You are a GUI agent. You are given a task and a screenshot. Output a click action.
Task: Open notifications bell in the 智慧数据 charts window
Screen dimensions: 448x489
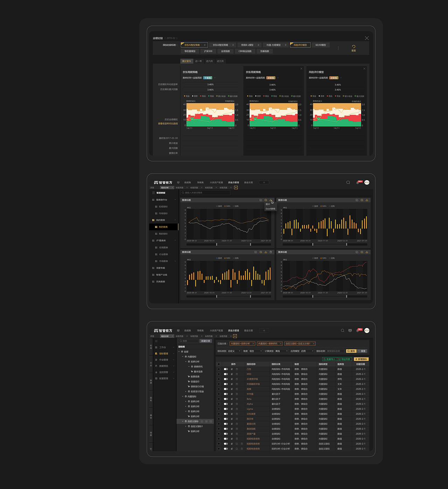(358, 182)
